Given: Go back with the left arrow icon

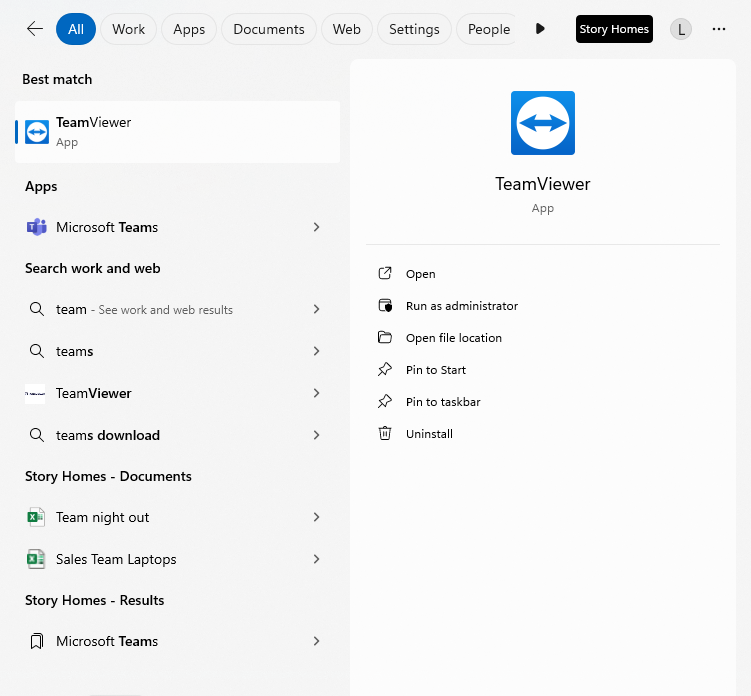Looking at the screenshot, I should point(35,29).
